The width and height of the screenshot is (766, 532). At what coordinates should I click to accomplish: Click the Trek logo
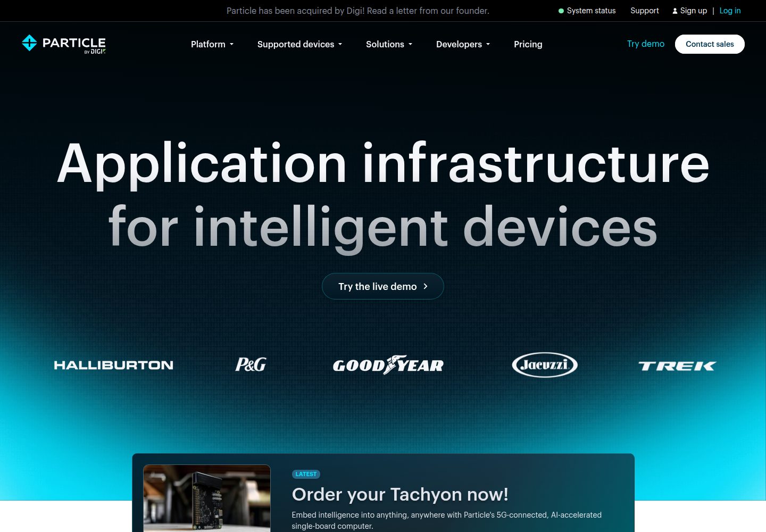click(x=677, y=365)
